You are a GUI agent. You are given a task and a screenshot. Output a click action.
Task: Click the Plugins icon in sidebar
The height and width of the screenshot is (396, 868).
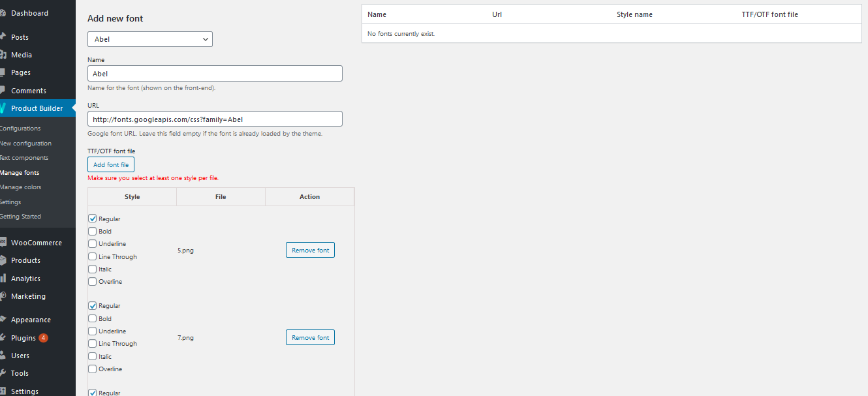[3, 338]
